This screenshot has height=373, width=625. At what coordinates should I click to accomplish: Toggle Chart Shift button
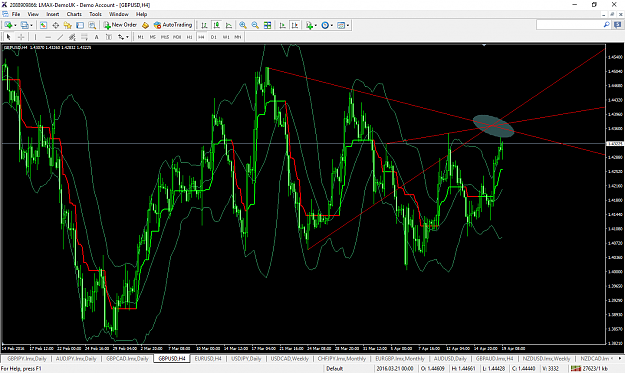point(295,25)
